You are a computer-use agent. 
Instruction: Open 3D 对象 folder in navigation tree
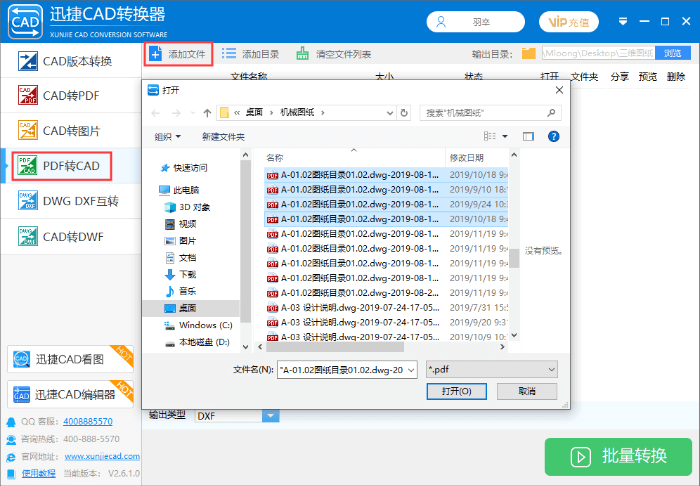[x=188, y=207]
